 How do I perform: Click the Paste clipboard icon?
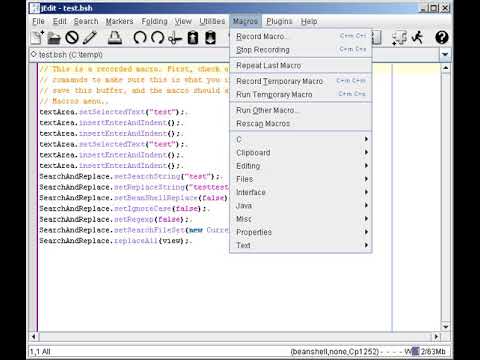pyautogui.click(x=210, y=38)
